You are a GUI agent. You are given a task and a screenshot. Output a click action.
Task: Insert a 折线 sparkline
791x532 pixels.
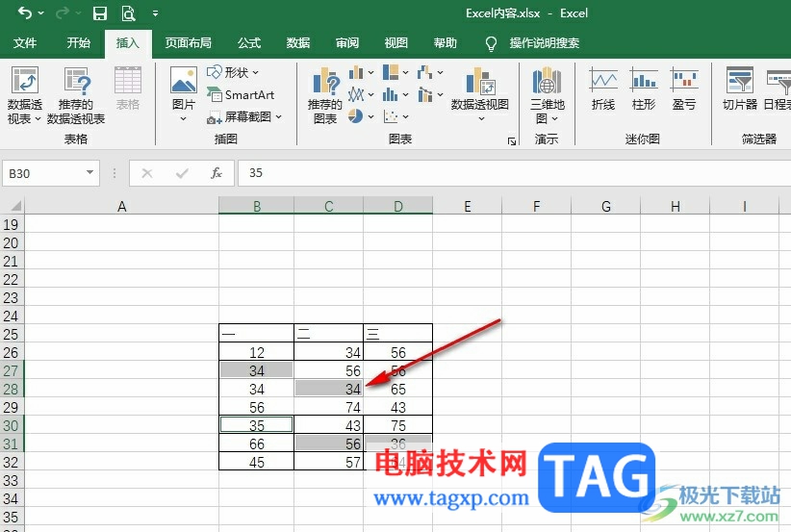click(603, 89)
